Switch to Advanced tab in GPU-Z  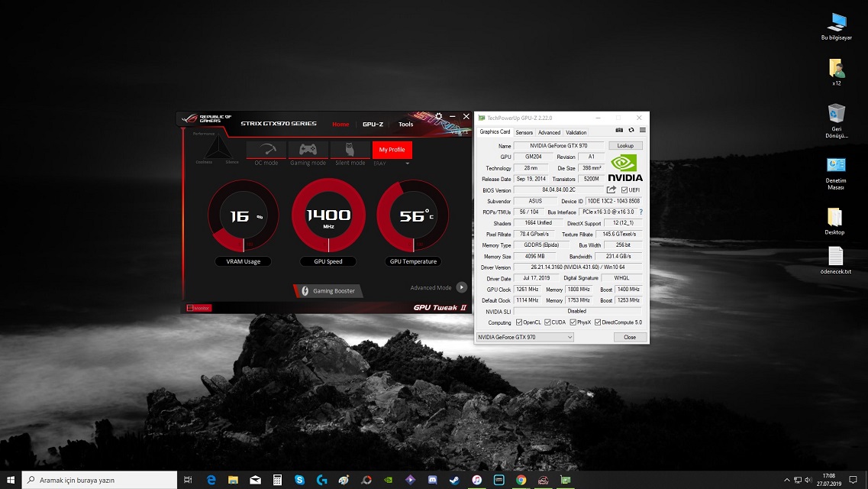[549, 132]
